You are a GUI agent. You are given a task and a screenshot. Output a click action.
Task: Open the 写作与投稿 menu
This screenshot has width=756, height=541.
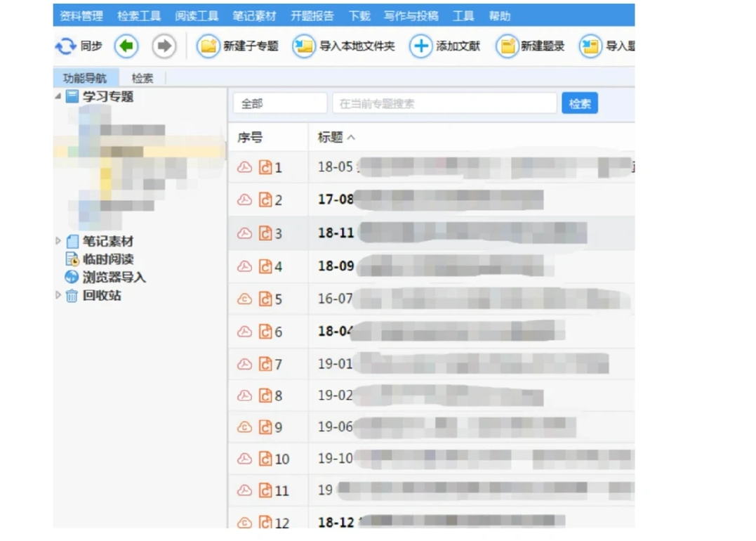(410, 15)
